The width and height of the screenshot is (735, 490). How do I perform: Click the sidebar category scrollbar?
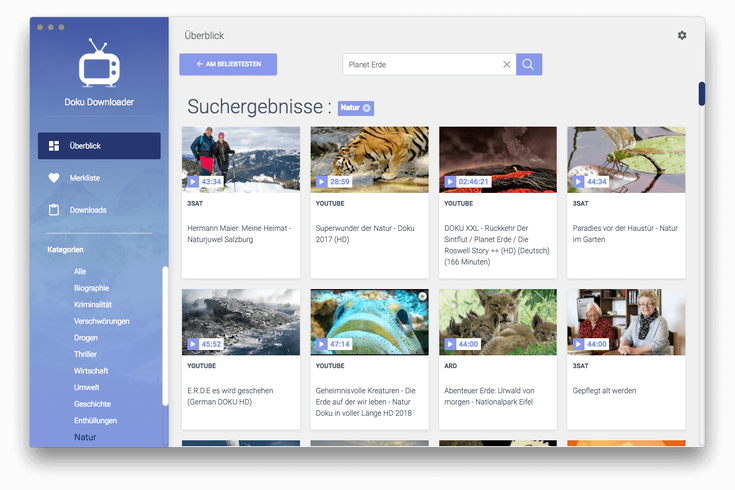point(165,336)
